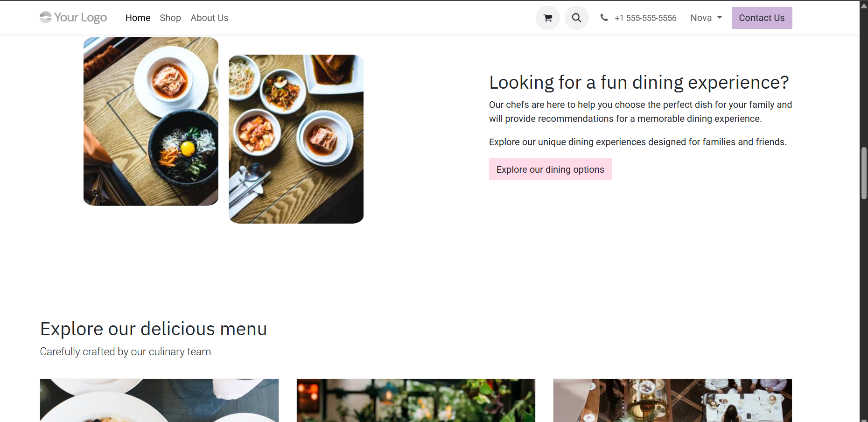Click the Your Logo site logo
The width and height of the screenshot is (868, 422).
pos(73,18)
